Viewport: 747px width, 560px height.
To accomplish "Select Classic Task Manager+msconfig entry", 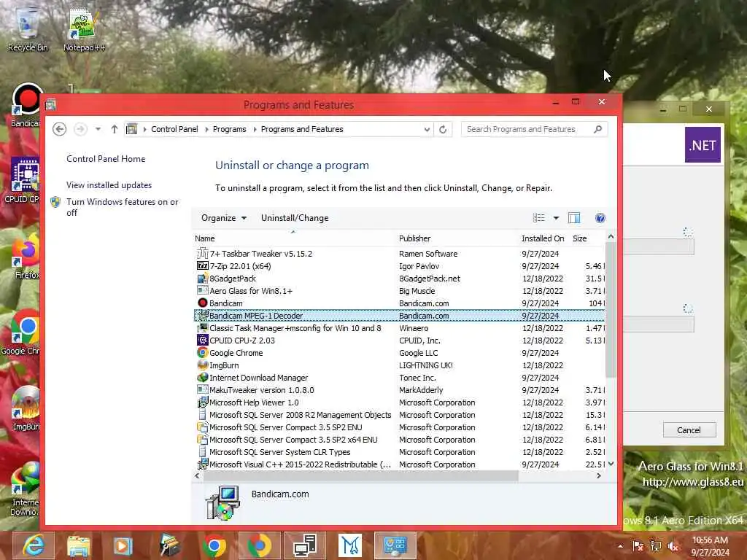I will click(x=399, y=328).
